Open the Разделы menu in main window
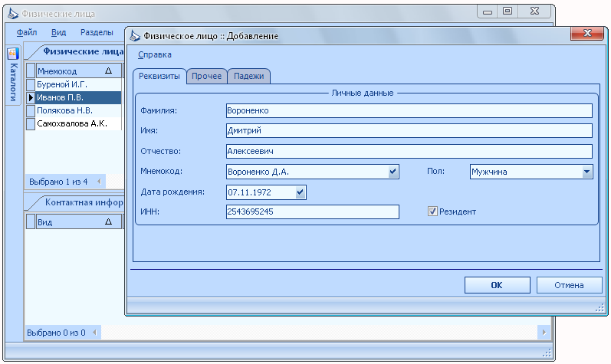The width and height of the screenshot is (611, 364). point(97,32)
